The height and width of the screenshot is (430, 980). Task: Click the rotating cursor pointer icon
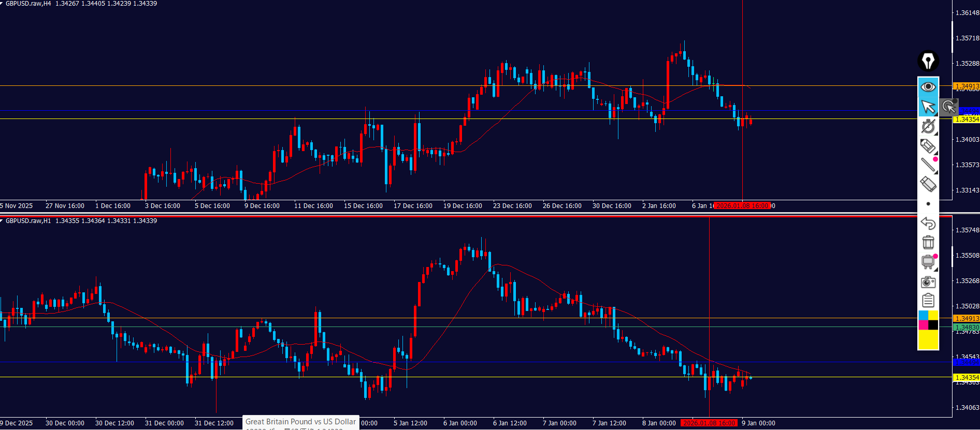[x=949, y=107]
